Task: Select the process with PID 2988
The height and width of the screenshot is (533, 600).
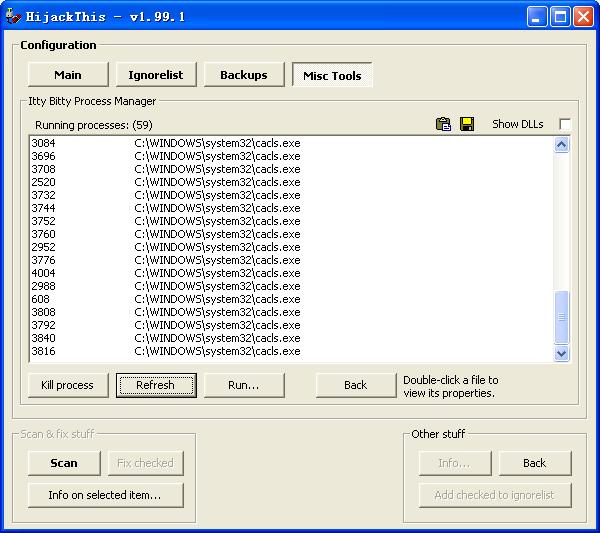Action: click(x=291, y=286)
